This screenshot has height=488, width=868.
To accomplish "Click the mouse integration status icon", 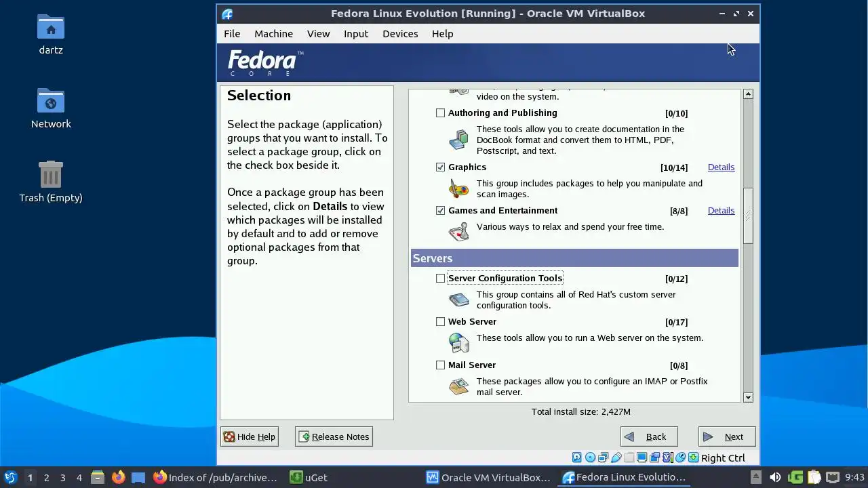I will click(x=681, y=457).
